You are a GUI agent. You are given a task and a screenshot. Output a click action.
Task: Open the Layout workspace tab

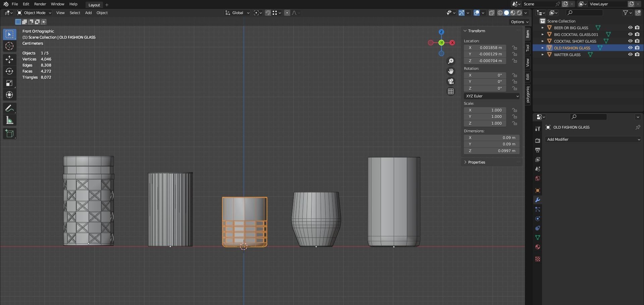click(x=94, y=5)
